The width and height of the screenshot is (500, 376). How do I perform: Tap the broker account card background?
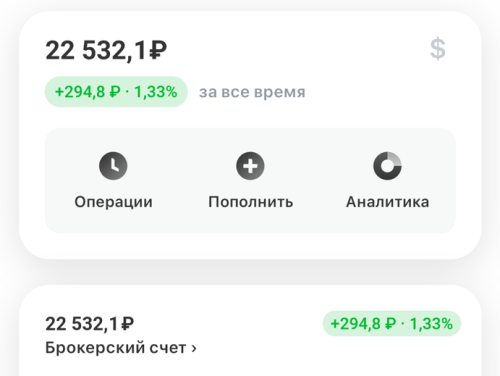[x=250, y=365]
